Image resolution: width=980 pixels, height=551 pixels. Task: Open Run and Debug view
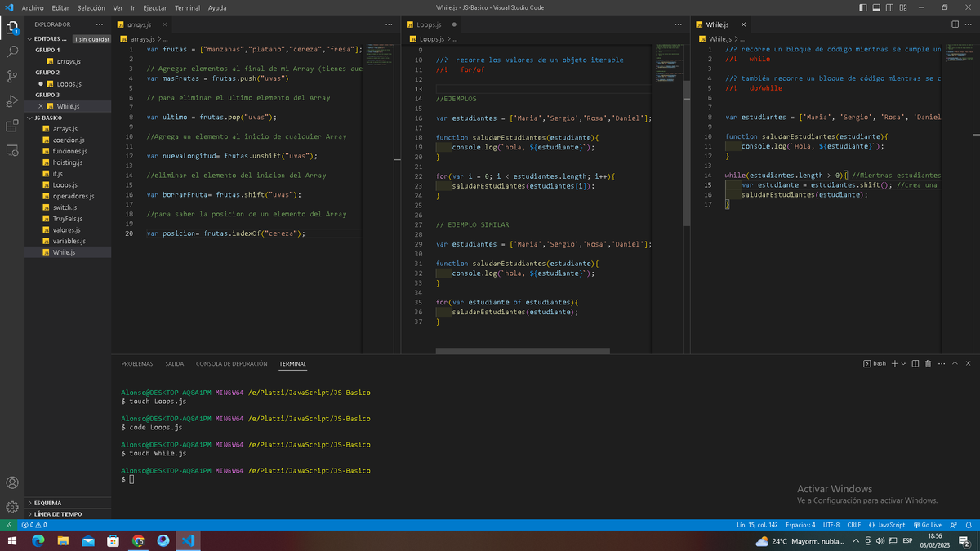[x=12, y=101]
